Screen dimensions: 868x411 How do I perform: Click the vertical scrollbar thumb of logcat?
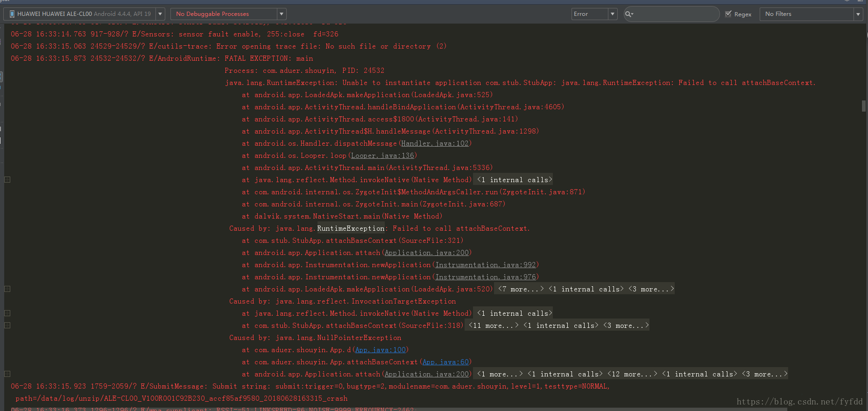point(864,106)
